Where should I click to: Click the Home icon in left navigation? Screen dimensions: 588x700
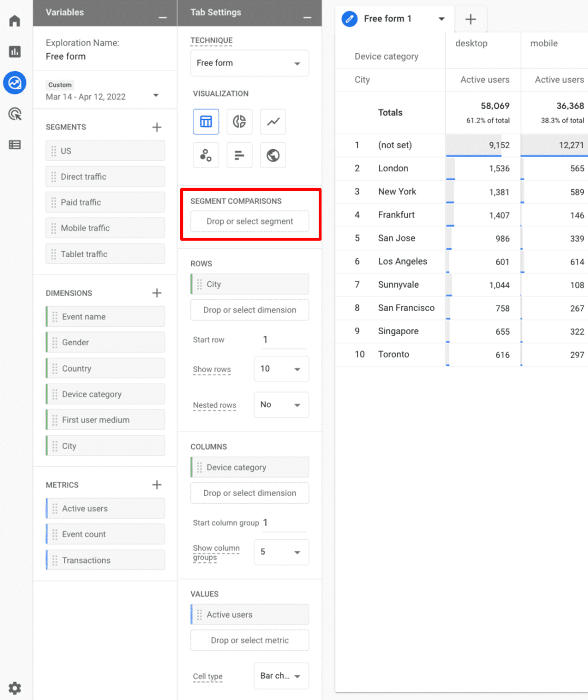coord(14,20)
